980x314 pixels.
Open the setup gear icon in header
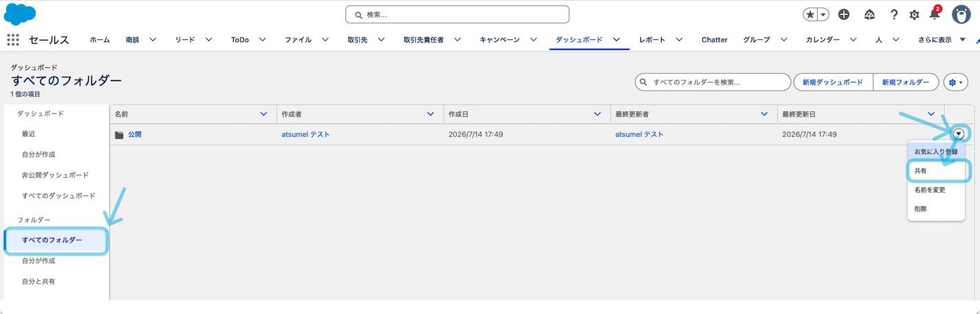914,14
